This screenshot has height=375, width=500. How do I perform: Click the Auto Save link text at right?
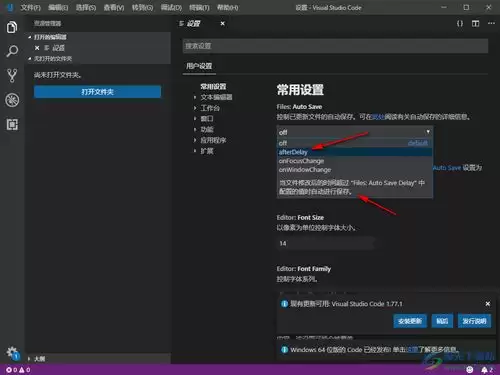[447, 168]
